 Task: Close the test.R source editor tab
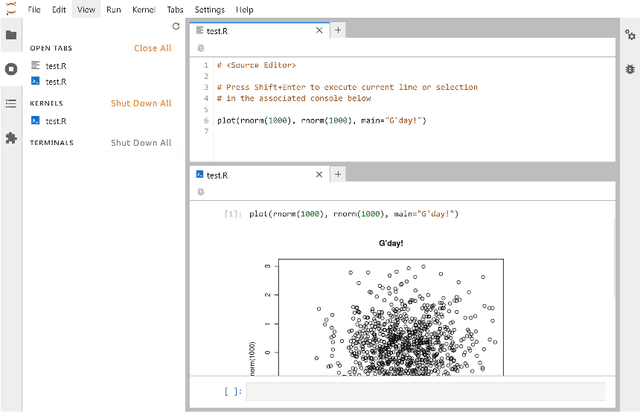319,31
